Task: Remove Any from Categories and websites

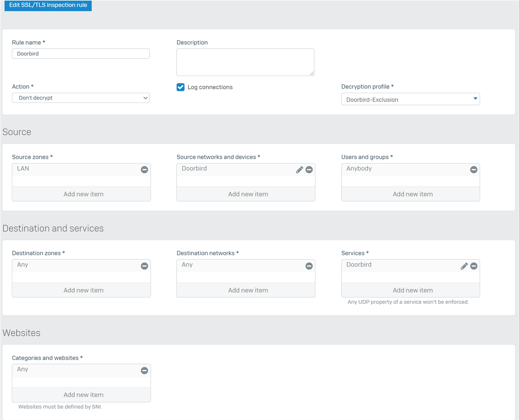Action: (144, 371)
